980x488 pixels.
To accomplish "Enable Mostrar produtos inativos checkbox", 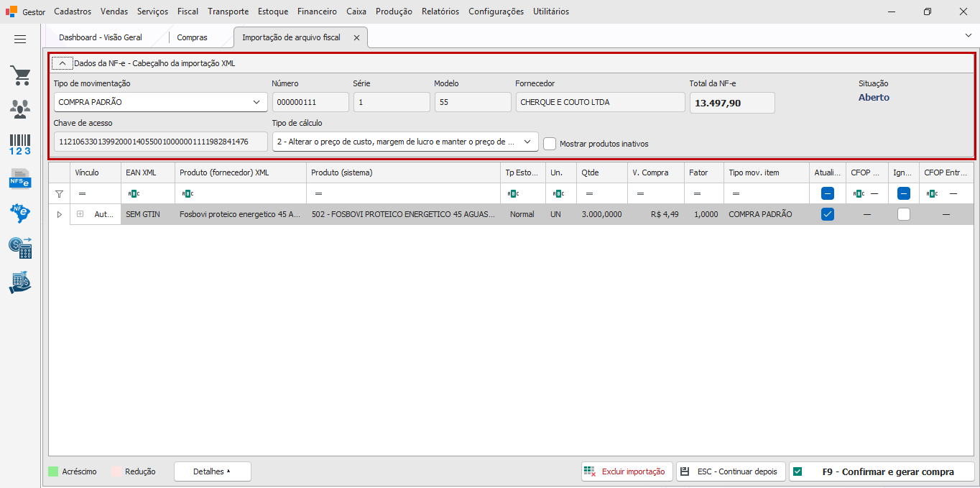I will point(550,144).
